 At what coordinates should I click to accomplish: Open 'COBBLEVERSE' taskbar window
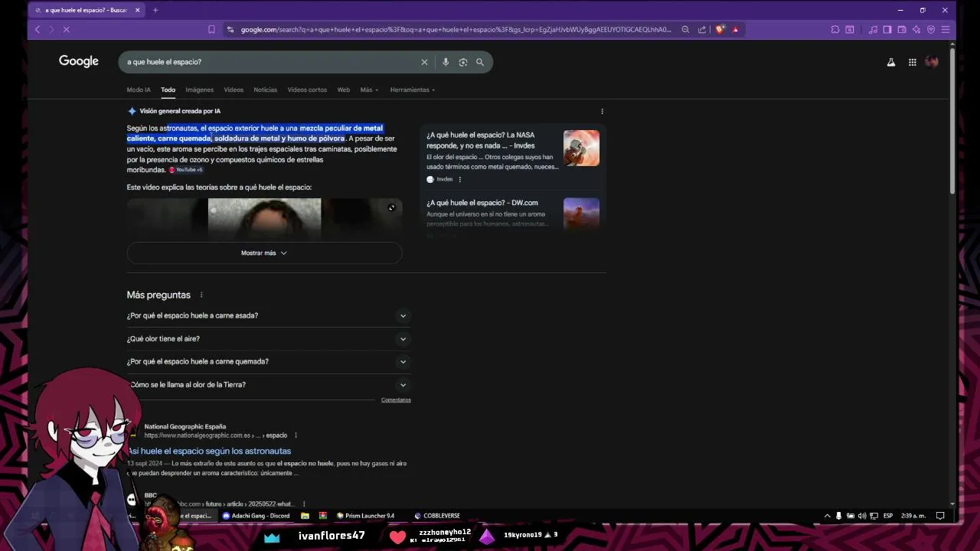437,516
